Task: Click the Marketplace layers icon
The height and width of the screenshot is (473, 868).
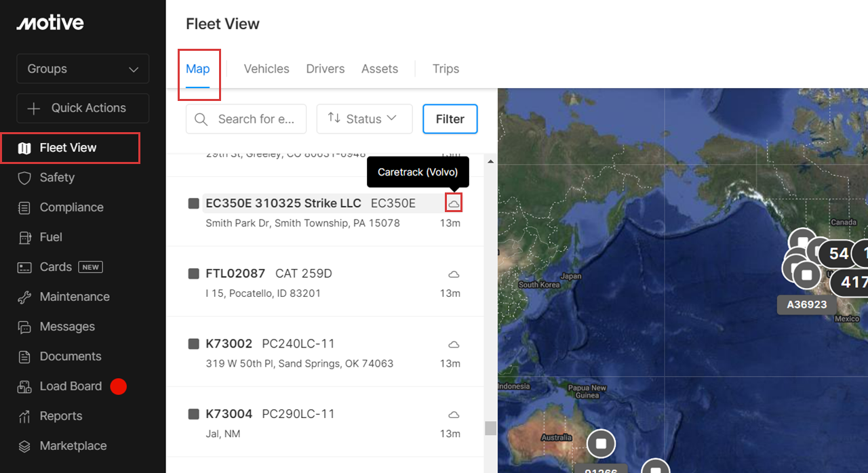Action: pyautogui.click(x=24, y=446)
